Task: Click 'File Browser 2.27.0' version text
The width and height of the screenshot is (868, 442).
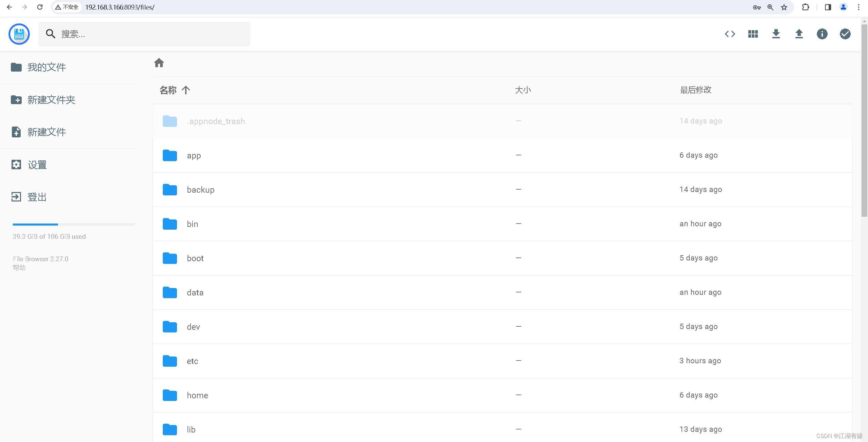Action: click(41, 259)
